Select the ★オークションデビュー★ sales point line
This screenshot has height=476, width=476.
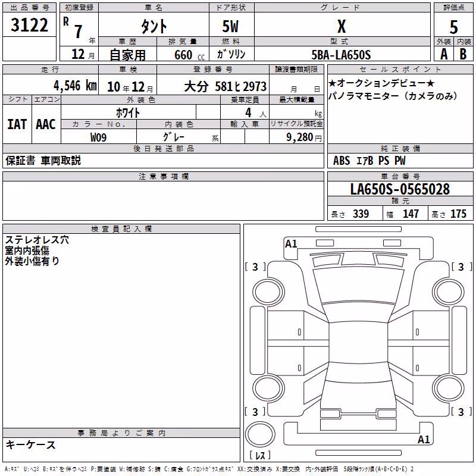pos(381,83)
